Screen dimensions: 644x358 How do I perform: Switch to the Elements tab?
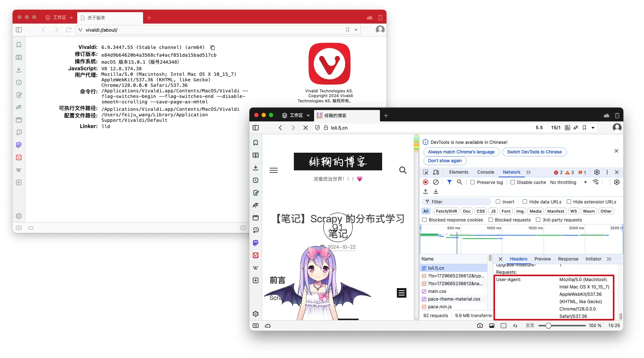(459, 172)
